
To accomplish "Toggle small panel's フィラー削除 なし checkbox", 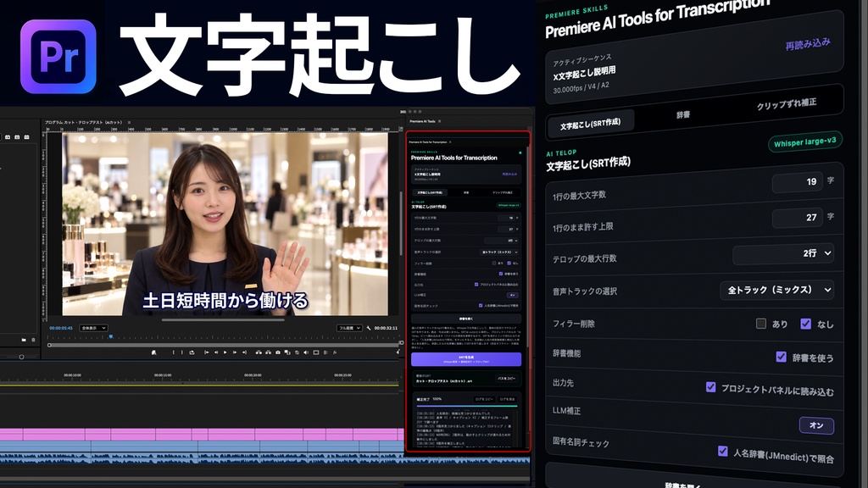I will pos(509,263).
